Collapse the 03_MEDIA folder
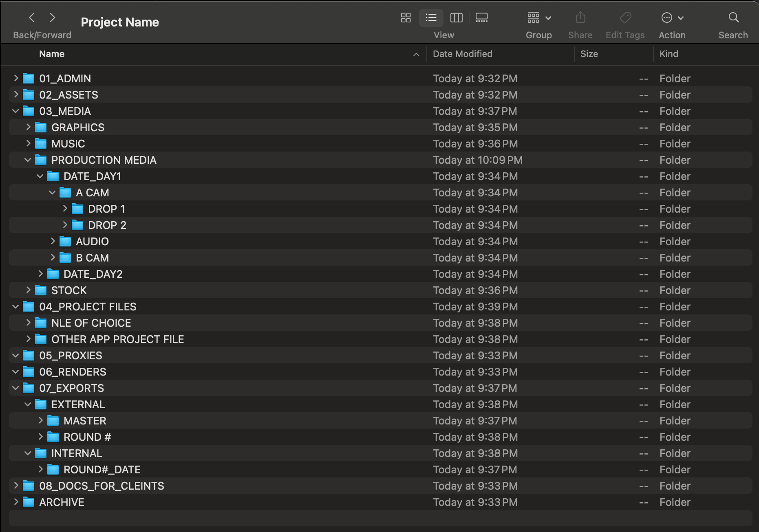This screenshot has width=759, height=532. tap(16, 111)
